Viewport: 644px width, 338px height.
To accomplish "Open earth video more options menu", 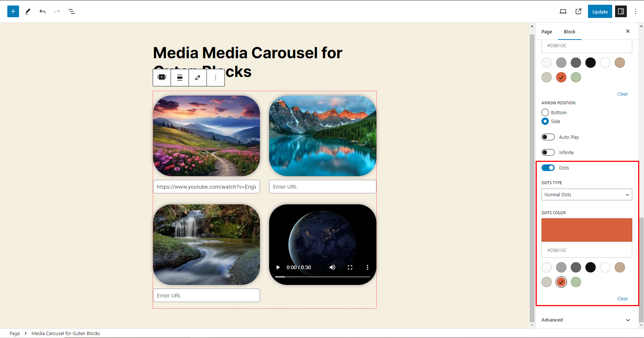I will [368, 267].
